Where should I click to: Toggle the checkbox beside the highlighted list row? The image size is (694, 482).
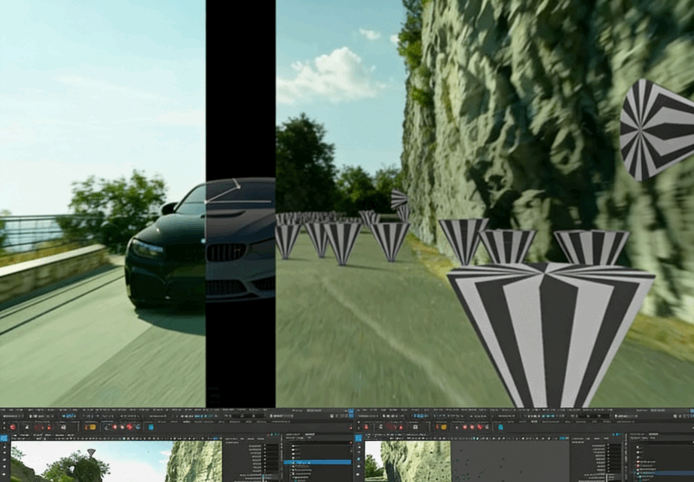coord(287,462)
